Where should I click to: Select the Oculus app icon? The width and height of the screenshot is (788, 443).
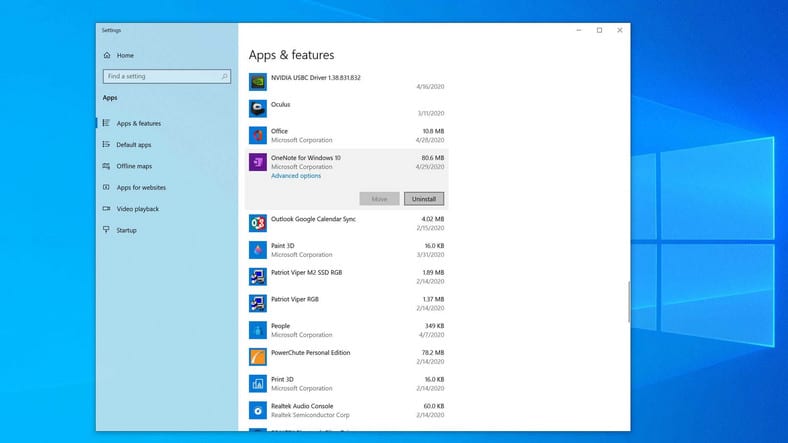(x=258, y=108)
